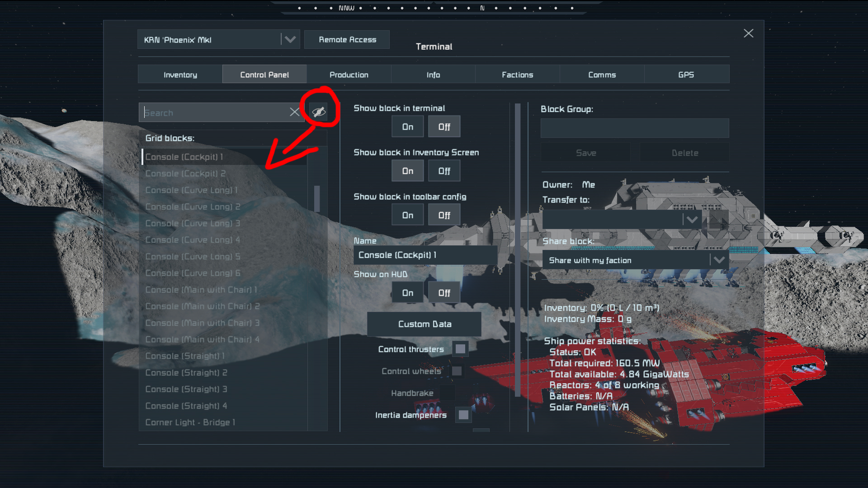Open the Factions tab
This screenshot has height=488, width=868.
click(517, 75)
